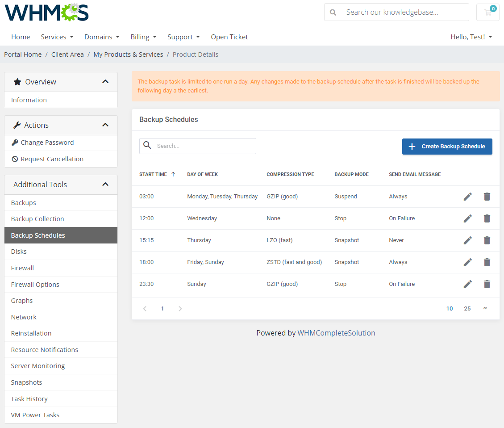Delete the 03:00 backup schedule
Screen dimensions: 504x428
click(487, 197)
